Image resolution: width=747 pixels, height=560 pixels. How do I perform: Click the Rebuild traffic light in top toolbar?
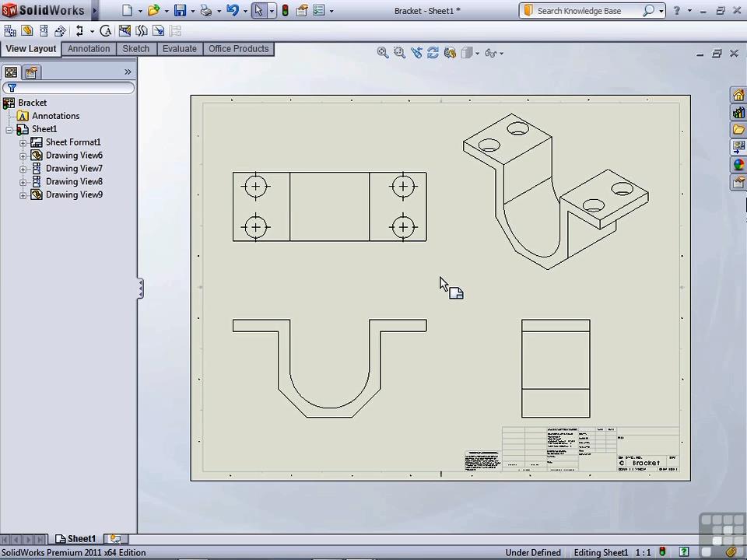tap(286, 10)
